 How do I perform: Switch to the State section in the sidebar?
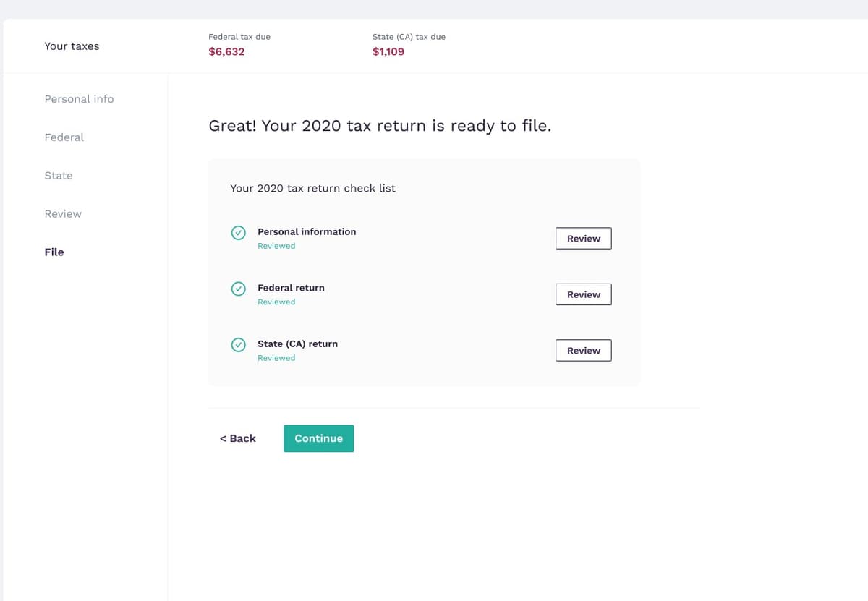pos(58,175)
